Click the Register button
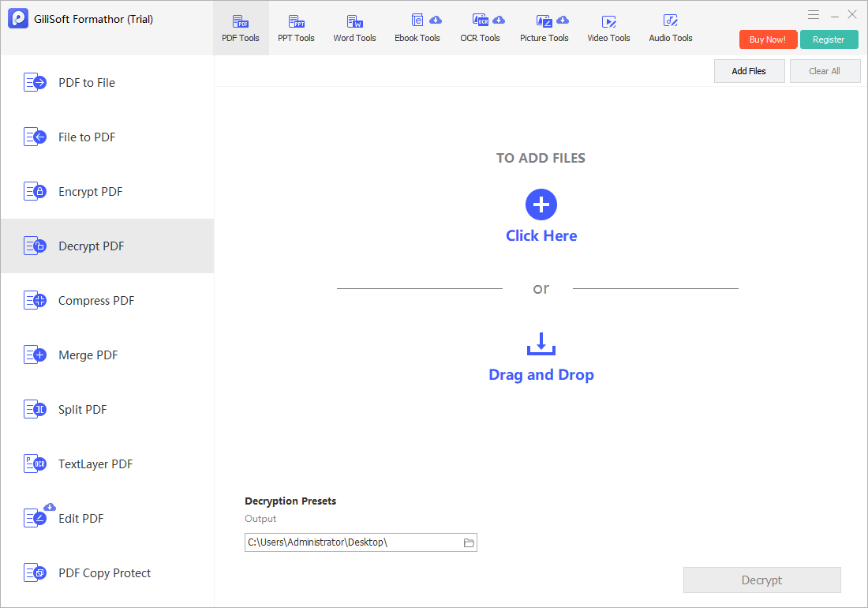This screenshot has height=608, width=868. [x=829, y=39]
